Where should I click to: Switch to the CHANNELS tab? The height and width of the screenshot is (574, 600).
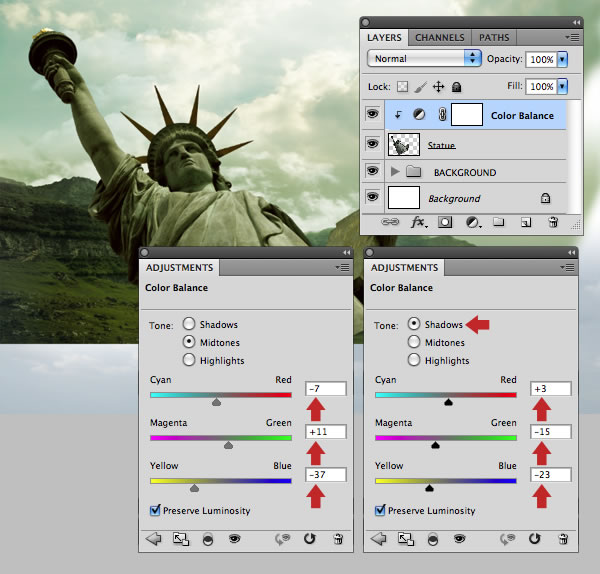pyautogui.click(x=440, y=38)
